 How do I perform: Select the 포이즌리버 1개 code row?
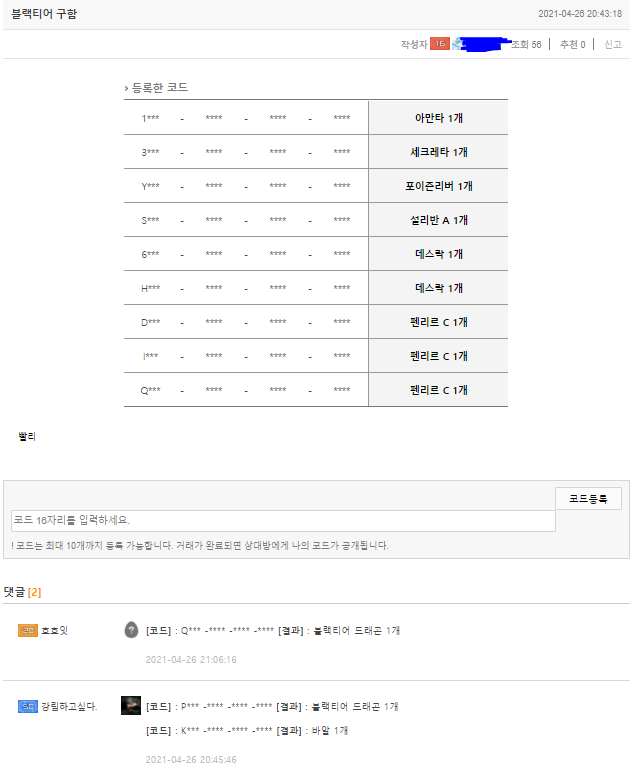[x=316, y=186]
